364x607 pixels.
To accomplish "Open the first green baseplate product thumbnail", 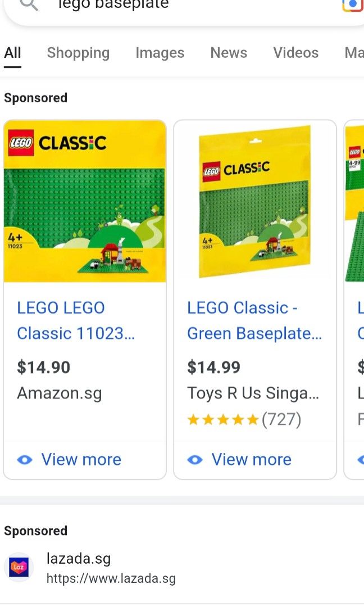I will click(x=84, y=200).
